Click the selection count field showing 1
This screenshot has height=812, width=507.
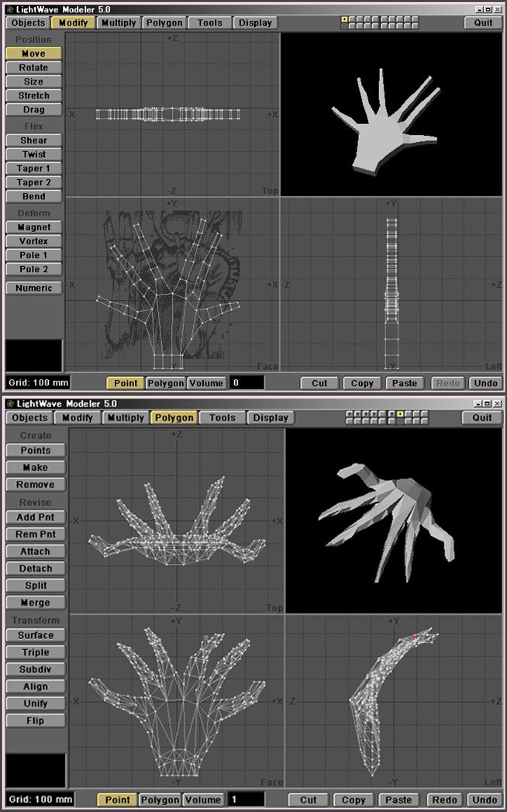point(246,800)
